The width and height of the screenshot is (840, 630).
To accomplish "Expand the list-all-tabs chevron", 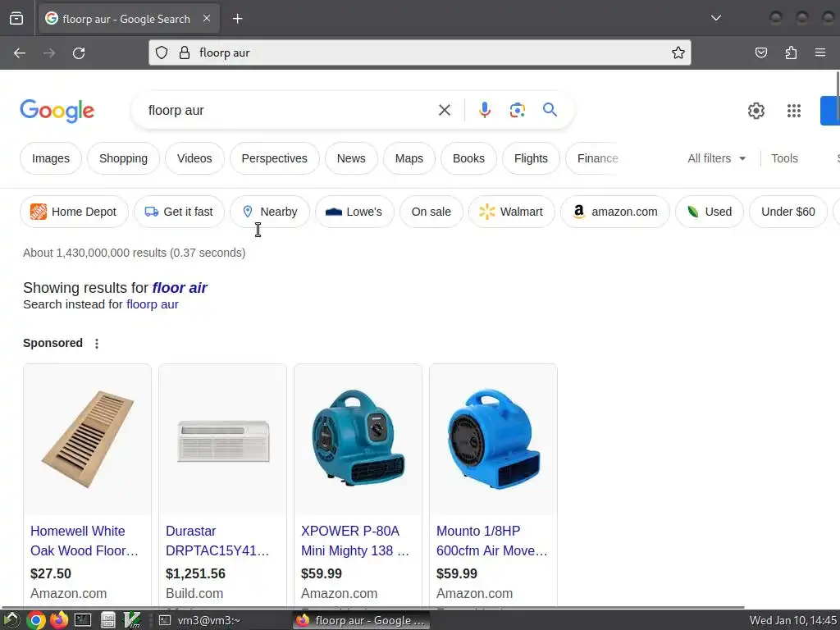I will 715,18.
